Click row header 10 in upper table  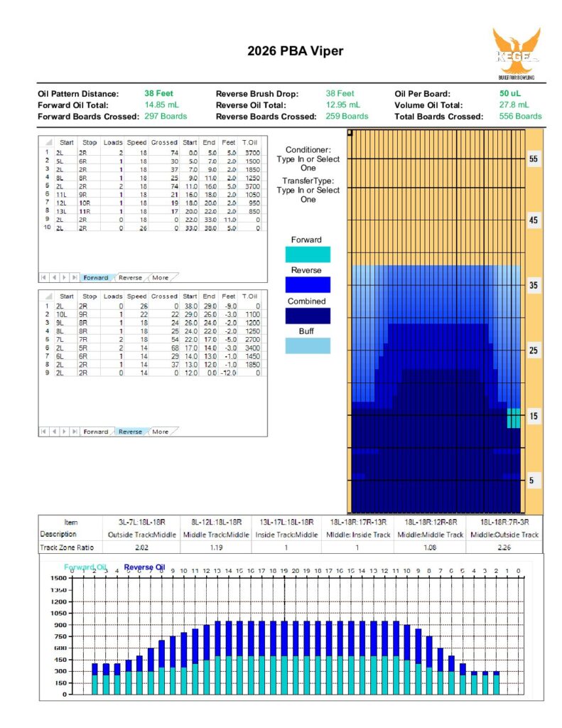(x=47, y=227)
